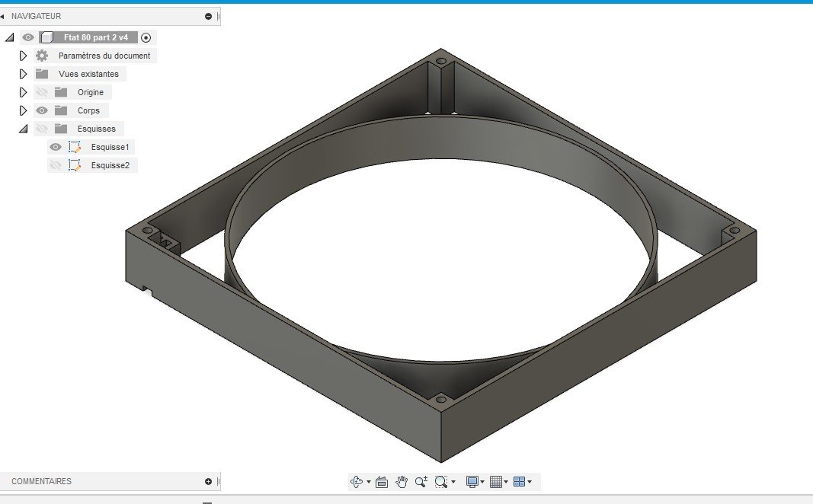Viewport: 813px width, 504px height.
Task: Activate the Look At tool
Action: [382, 482]
